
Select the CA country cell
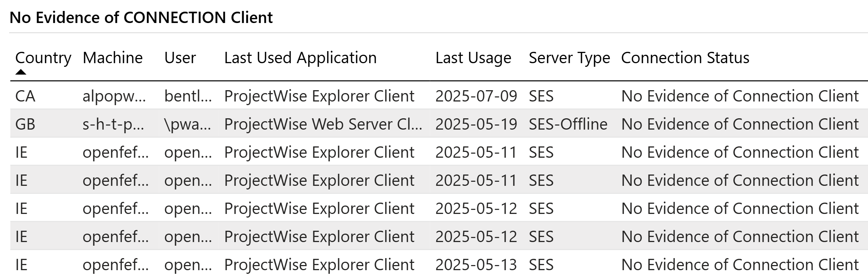25,96
